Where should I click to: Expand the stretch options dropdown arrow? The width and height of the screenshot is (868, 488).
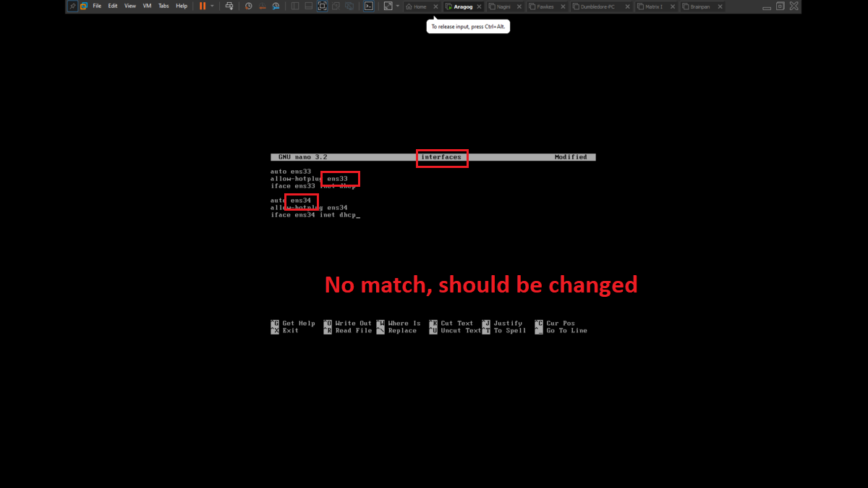(x=398, y=6)
